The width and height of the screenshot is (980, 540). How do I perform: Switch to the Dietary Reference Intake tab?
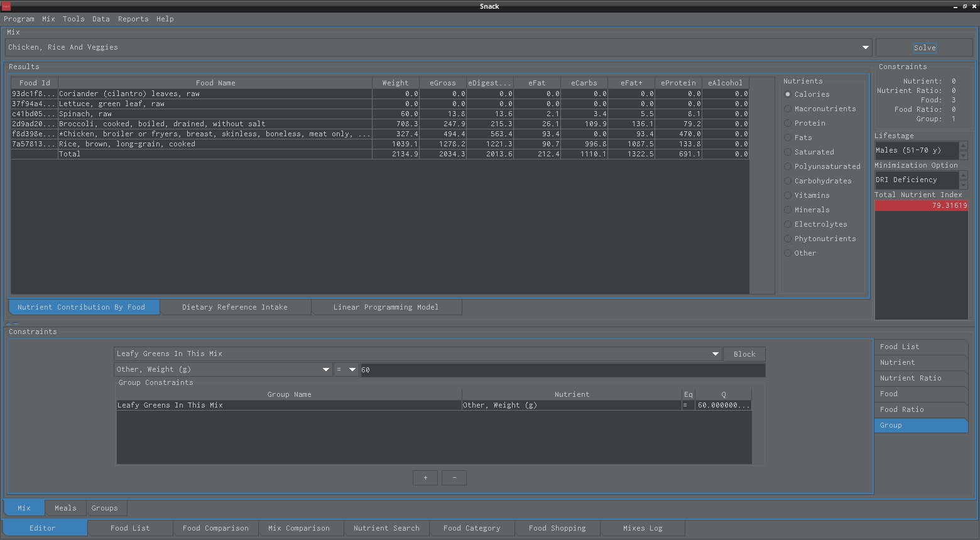point(235,307)
